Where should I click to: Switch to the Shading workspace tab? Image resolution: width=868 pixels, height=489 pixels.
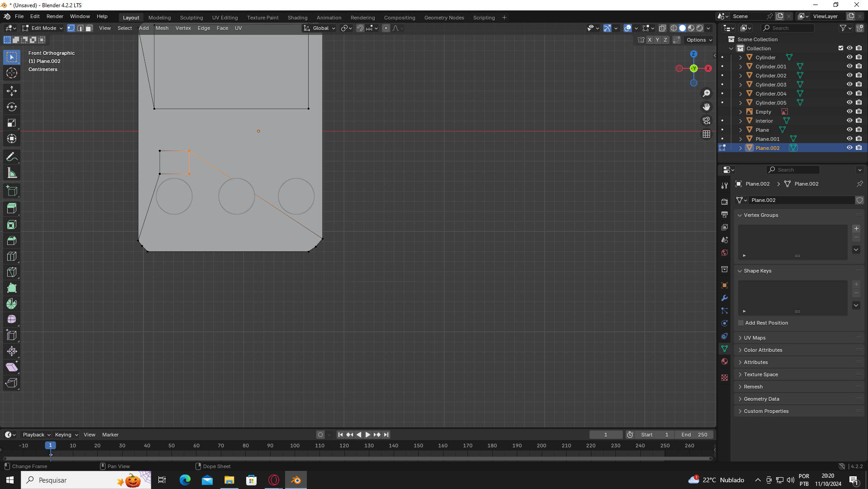(x=297, y=18)
